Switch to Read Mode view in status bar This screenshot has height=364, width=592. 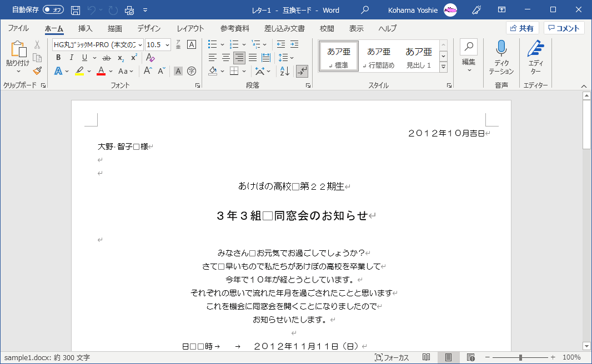pos(427,357)
